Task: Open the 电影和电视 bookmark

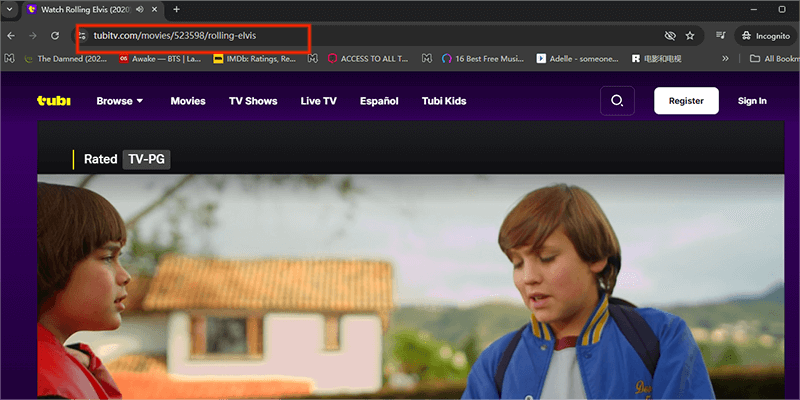Action: pos(656,59)
